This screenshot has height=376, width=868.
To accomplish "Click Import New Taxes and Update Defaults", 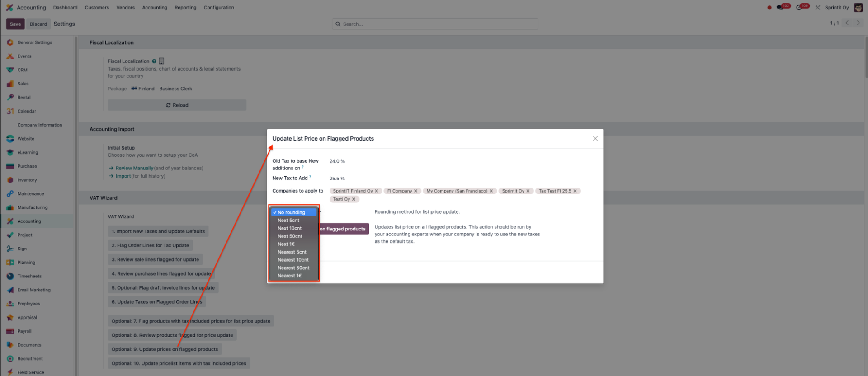I will pos(158,231).
